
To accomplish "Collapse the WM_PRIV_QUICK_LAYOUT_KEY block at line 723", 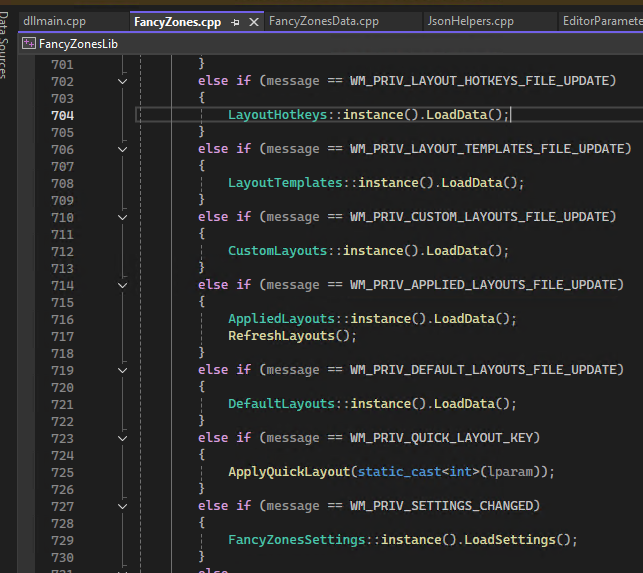I will pos(123,438).
